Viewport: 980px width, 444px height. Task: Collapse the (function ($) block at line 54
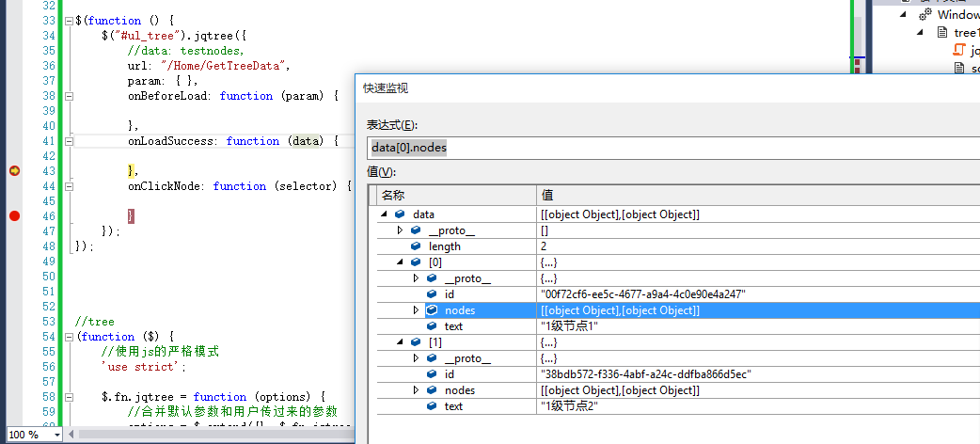[69, 337]
